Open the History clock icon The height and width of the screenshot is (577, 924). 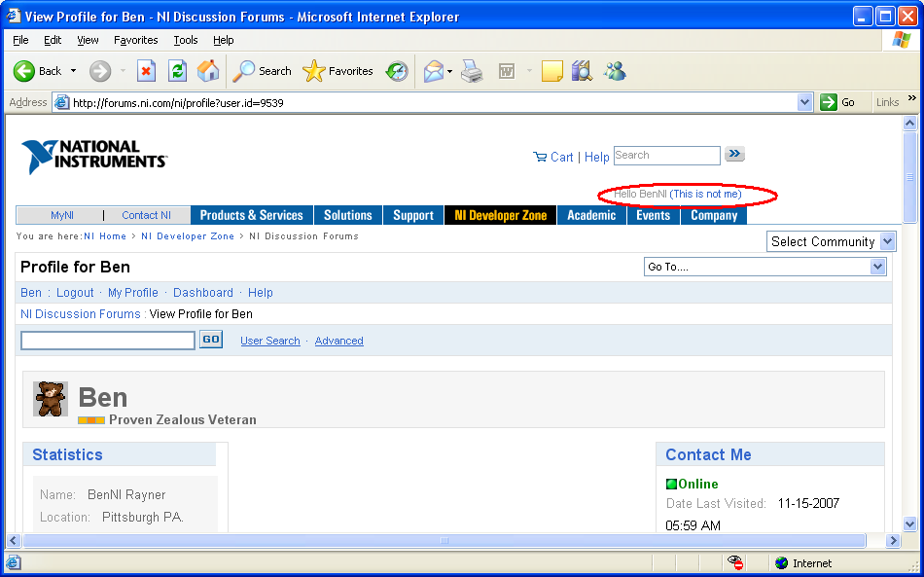(397, 71)
